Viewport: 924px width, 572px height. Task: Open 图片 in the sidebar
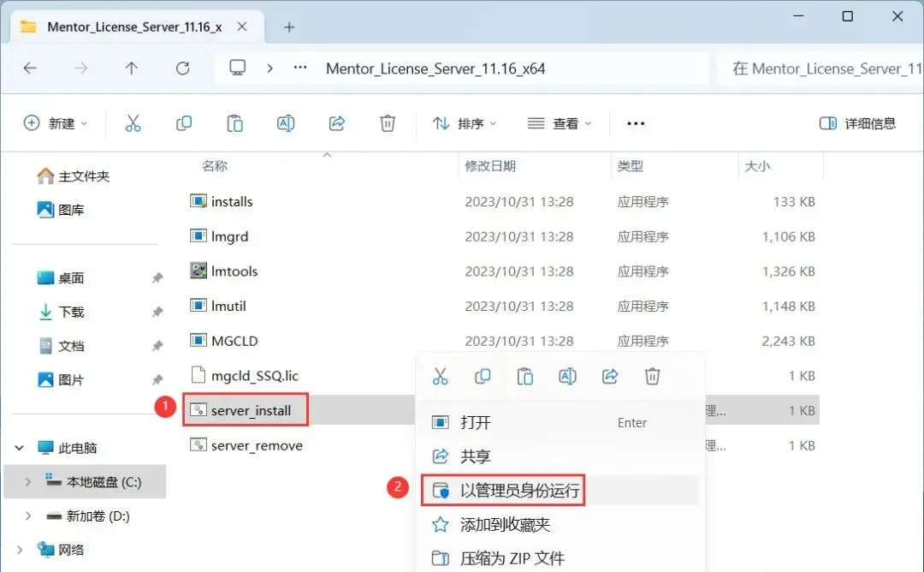point(61,379)
